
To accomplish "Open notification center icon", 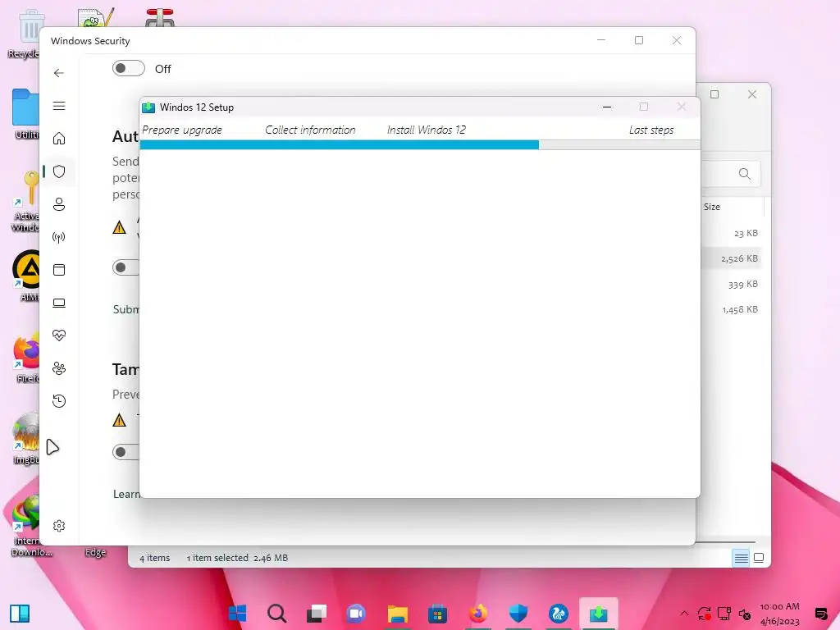I will click(x=820, y=614).
